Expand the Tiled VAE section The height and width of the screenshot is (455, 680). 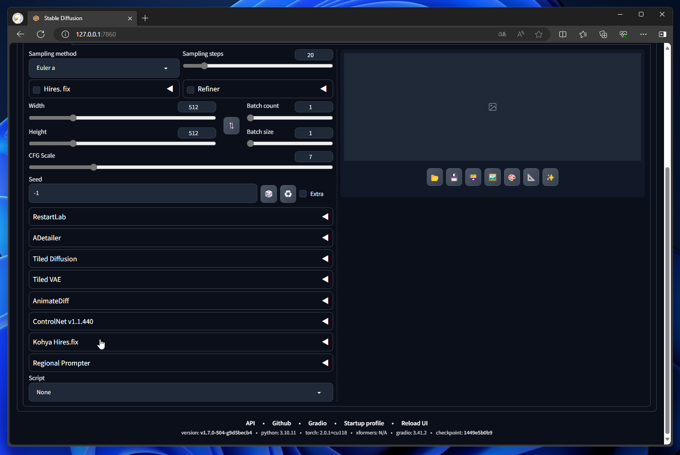click(180, 279)
